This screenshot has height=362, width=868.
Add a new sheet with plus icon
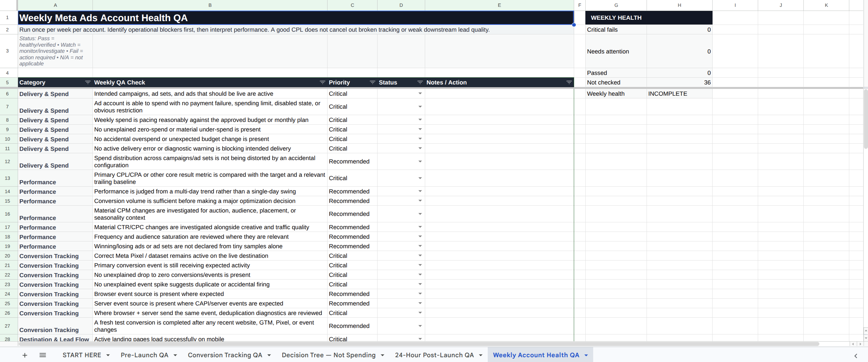click(25, 355)
